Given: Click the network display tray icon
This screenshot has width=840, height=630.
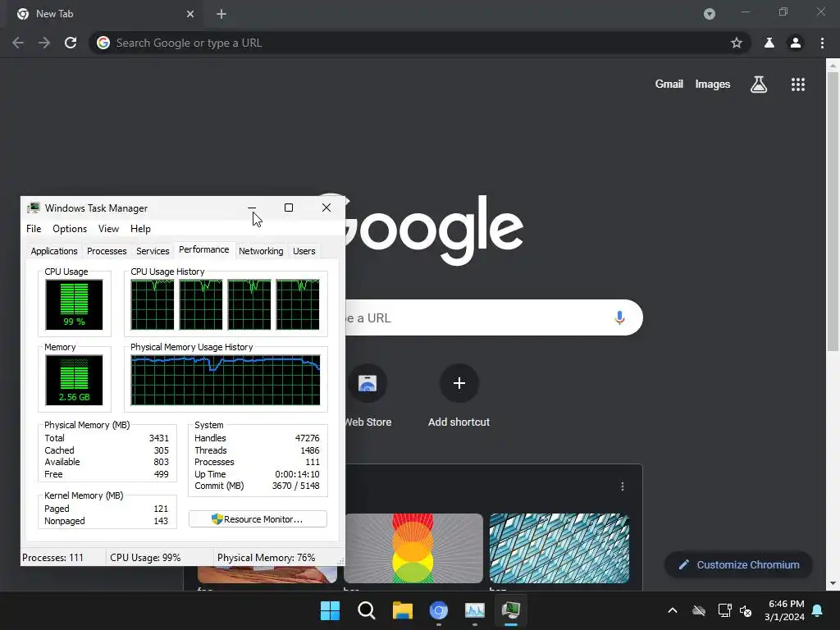Looking at the screenshot, I should point(724,610).
